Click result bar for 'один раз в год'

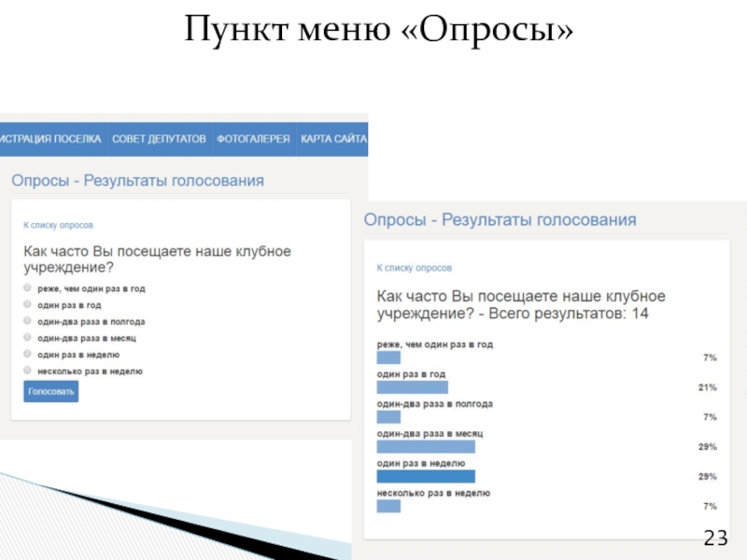point(412,387)
